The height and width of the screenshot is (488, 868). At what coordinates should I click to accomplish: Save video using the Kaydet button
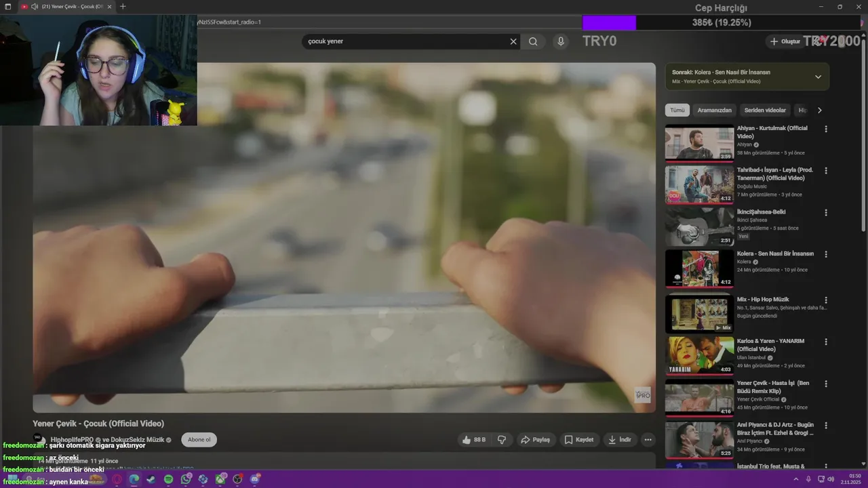[579, 440]
